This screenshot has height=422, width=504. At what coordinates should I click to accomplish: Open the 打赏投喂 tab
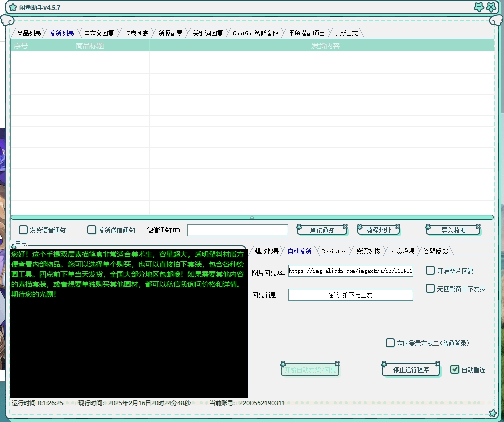pyautogui.click(x=402, y=251)
